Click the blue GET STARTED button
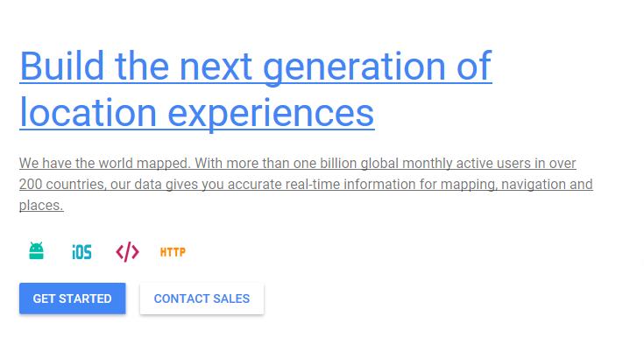 (72, 298)
